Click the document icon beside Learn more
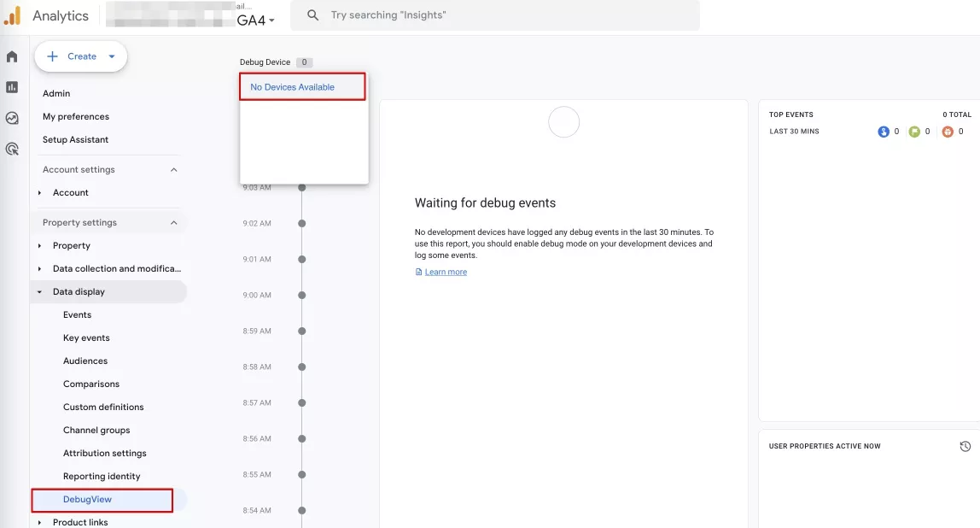980x528 pixels. click(419, 273)
